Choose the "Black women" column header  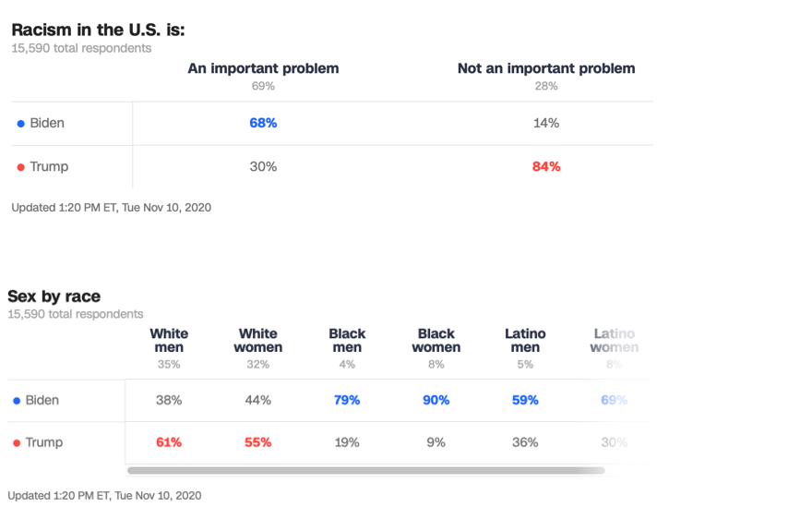pyautogui.click(x=436, y=340)
